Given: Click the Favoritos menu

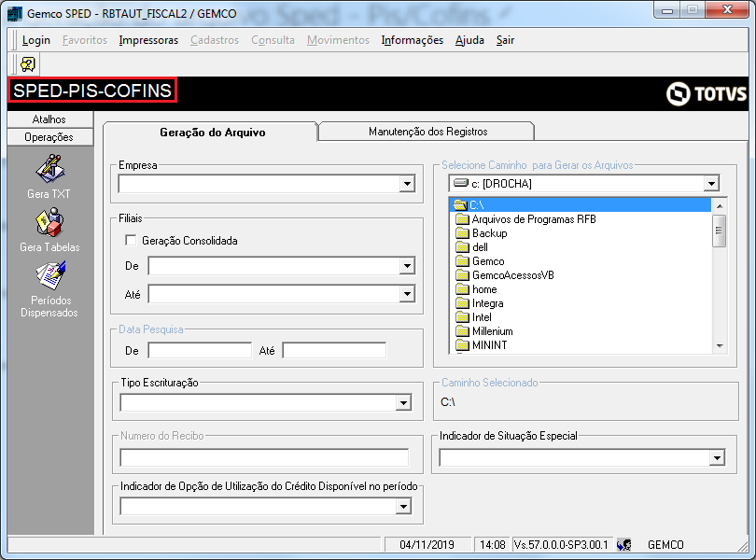Looking at the screenshot, I should (85, 40).
